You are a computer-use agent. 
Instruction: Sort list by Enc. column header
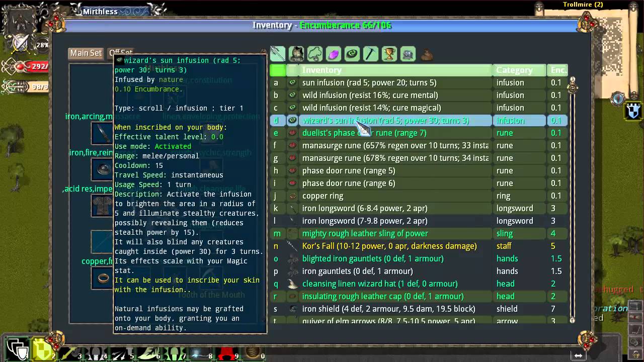click(557, 70)
